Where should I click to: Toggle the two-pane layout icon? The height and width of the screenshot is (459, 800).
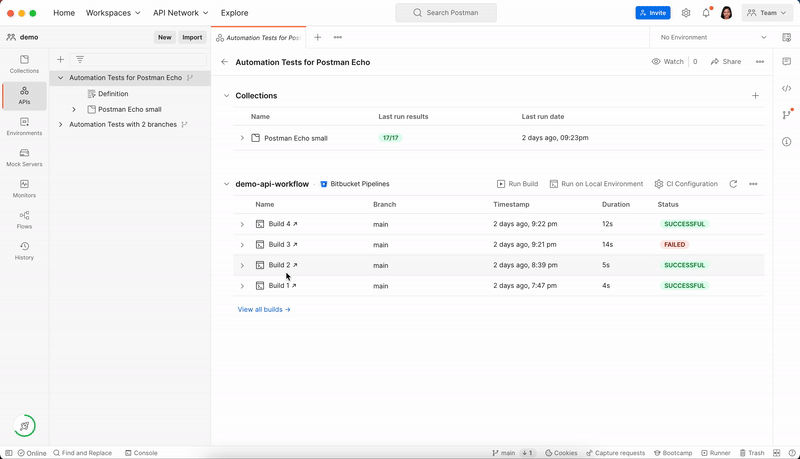pos(777,453)
